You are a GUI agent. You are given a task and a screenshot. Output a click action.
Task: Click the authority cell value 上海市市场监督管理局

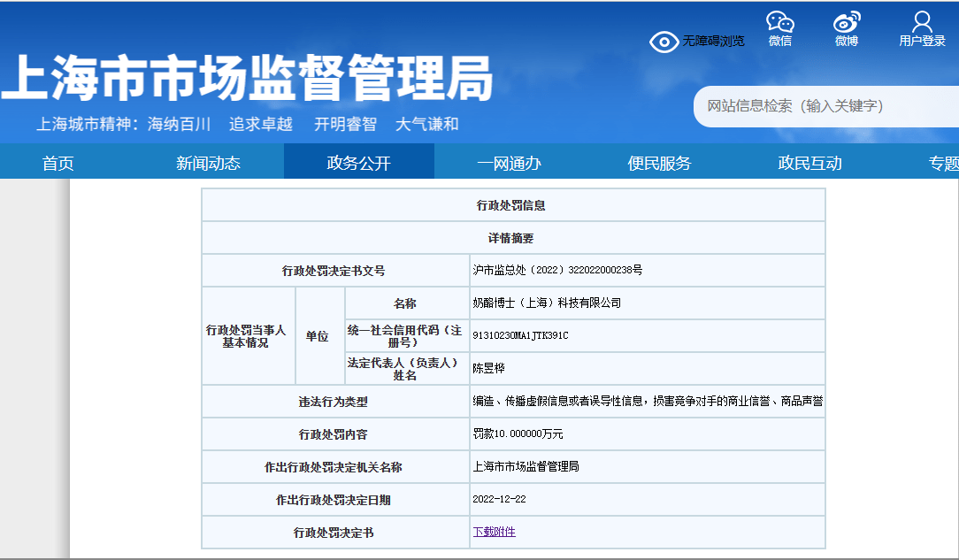tap(526, 466)
